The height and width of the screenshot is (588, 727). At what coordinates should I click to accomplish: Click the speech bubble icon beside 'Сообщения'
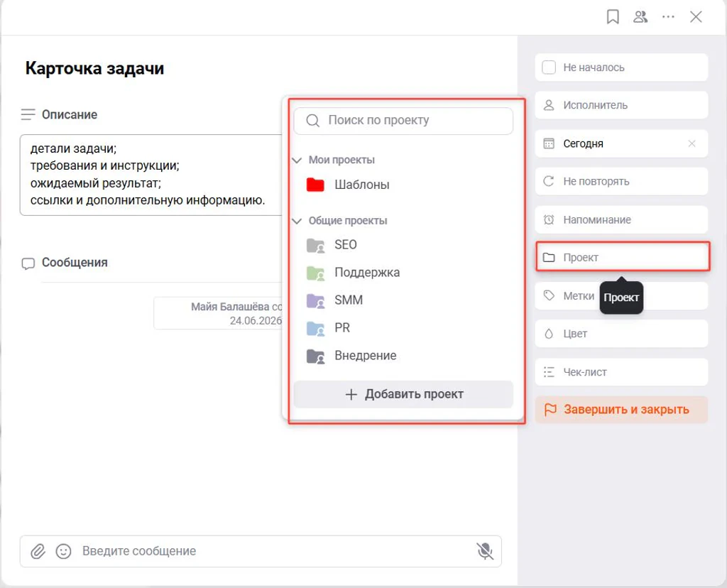[28, 263]
